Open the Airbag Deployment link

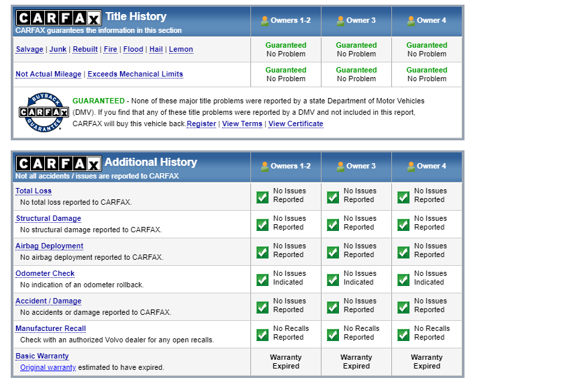(49, 246)
